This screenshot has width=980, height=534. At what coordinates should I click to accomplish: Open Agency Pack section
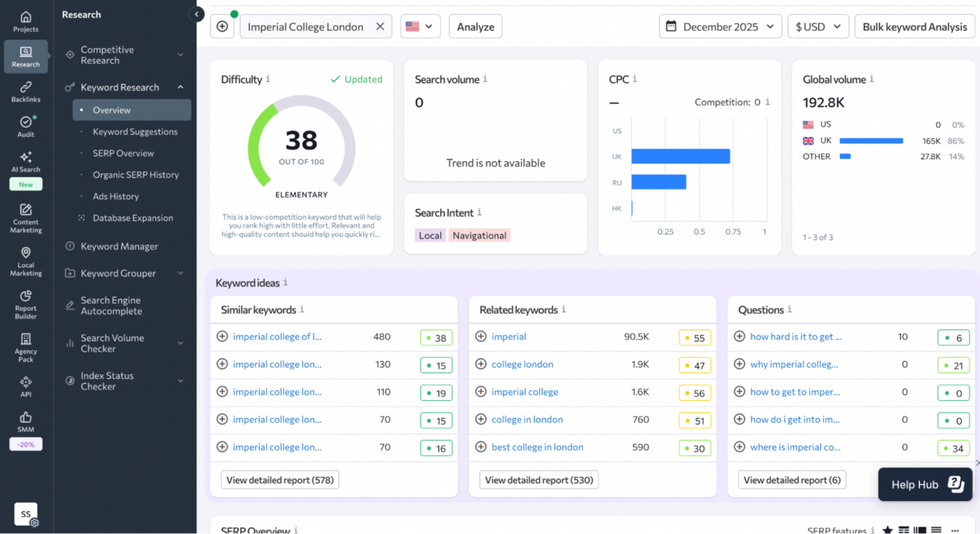point(25,348)
